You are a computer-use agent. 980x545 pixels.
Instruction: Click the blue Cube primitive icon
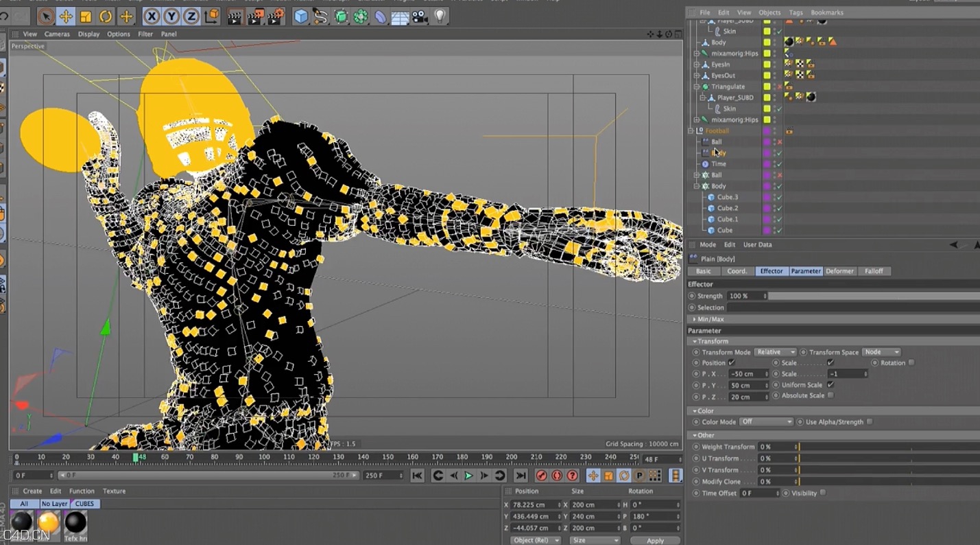[x=300, y=16]
